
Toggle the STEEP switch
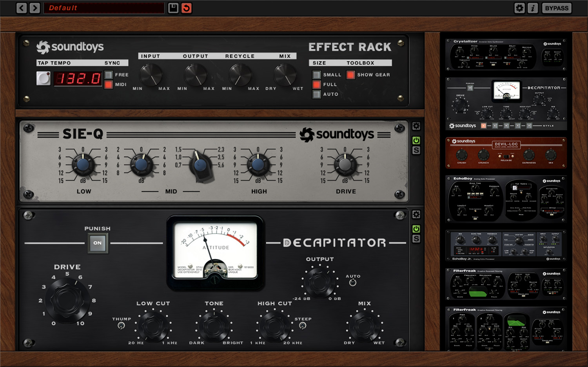tap(303, 326)
